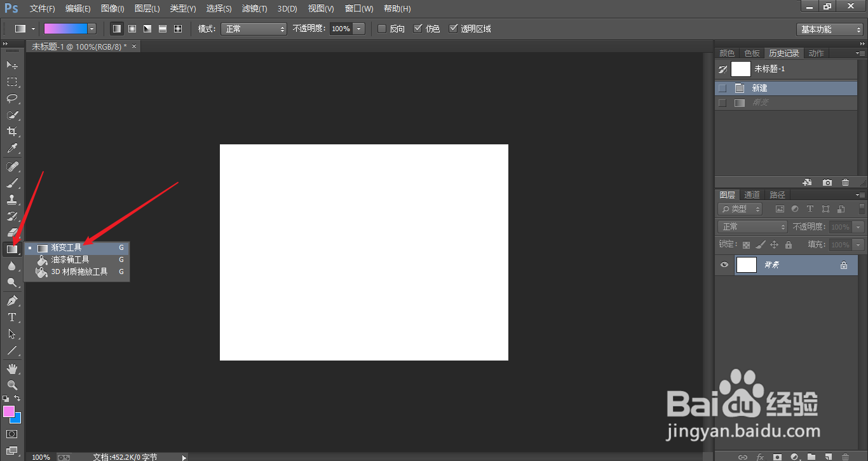Toggle layer filtering switch
The image size is (868, 461).
click(x=862, y=208)
